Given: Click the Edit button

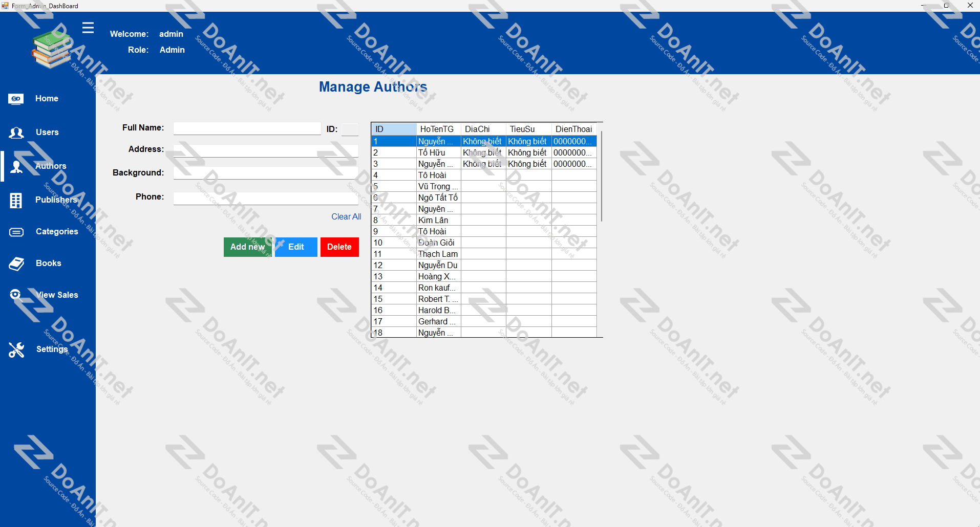Looking at the screenshot, I should click(x=296, y=247).
